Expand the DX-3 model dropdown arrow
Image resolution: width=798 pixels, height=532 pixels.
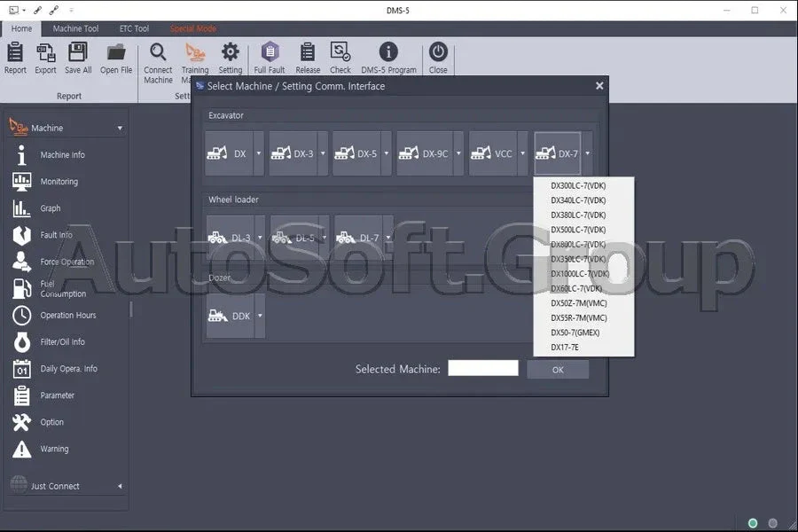(323, 153)
